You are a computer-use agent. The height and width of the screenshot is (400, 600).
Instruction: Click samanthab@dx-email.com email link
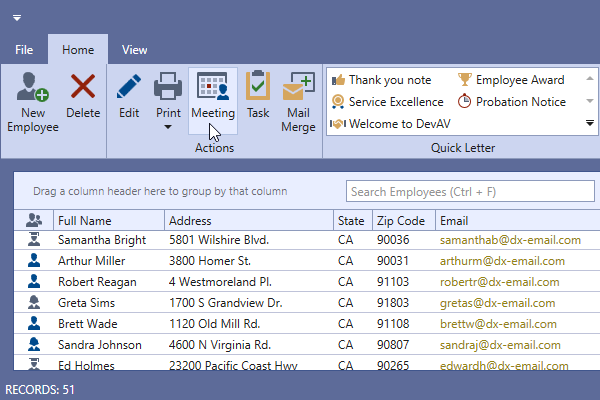tap(510, 240)
